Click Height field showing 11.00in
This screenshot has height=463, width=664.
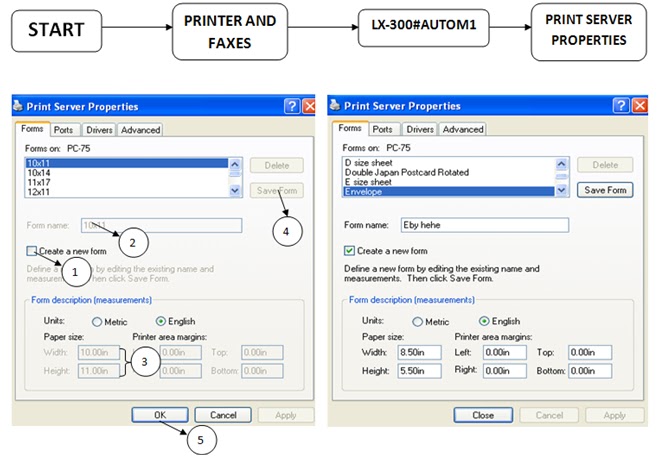coord(99,371)
